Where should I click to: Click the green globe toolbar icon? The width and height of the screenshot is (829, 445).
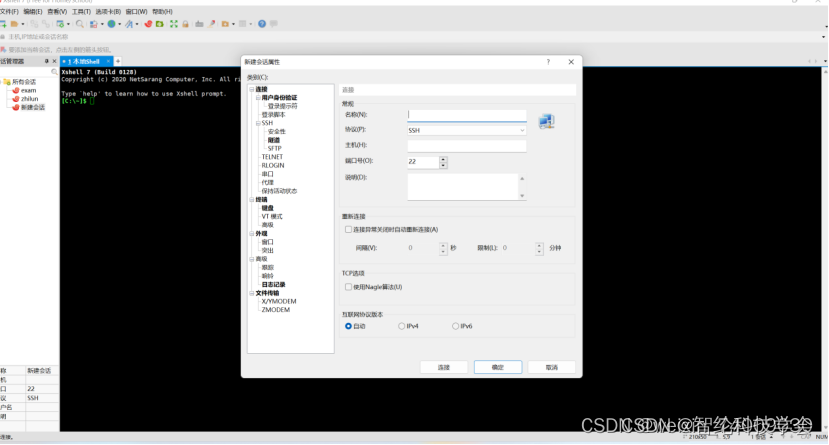tap(111, 23)
